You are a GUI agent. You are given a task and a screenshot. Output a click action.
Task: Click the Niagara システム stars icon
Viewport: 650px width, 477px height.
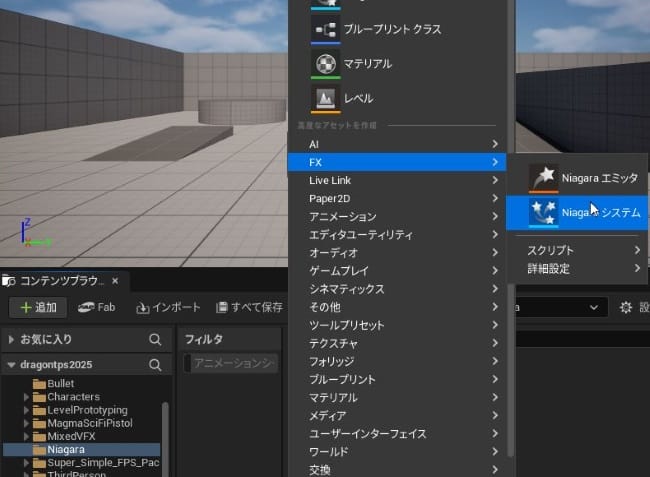[x=543, y=213]
